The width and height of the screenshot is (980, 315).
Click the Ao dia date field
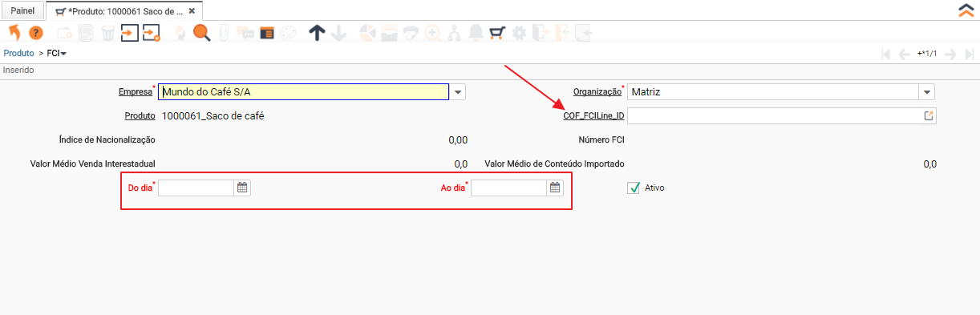coord(508,188)
